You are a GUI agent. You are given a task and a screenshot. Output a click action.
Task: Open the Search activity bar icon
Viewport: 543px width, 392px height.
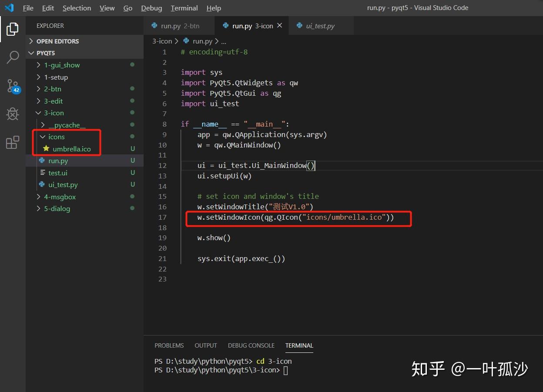pyautogui.click(x=12, y=57)
